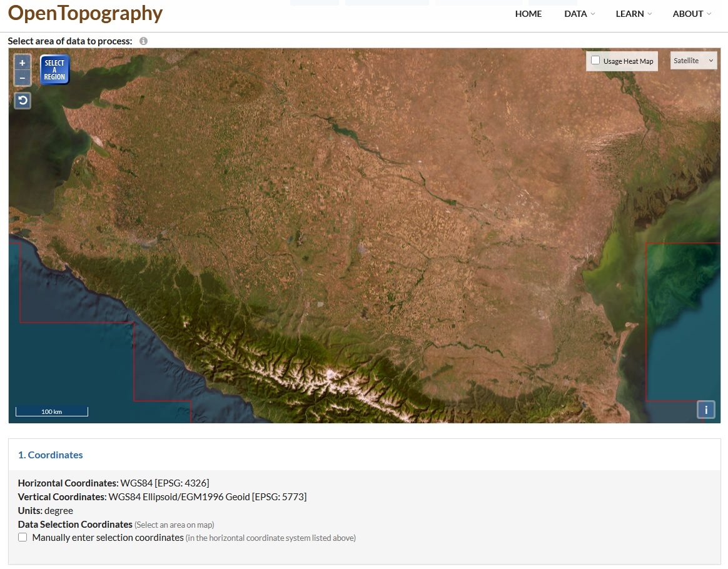Go to the HOME page
Screen dimensions: 728x569
(x=528, y=14)
